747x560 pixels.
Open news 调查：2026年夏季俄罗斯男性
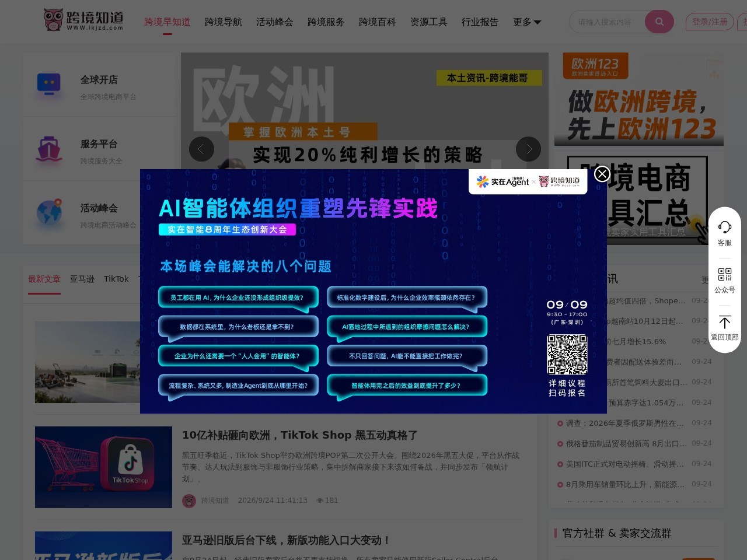click(x=625, y=423)
